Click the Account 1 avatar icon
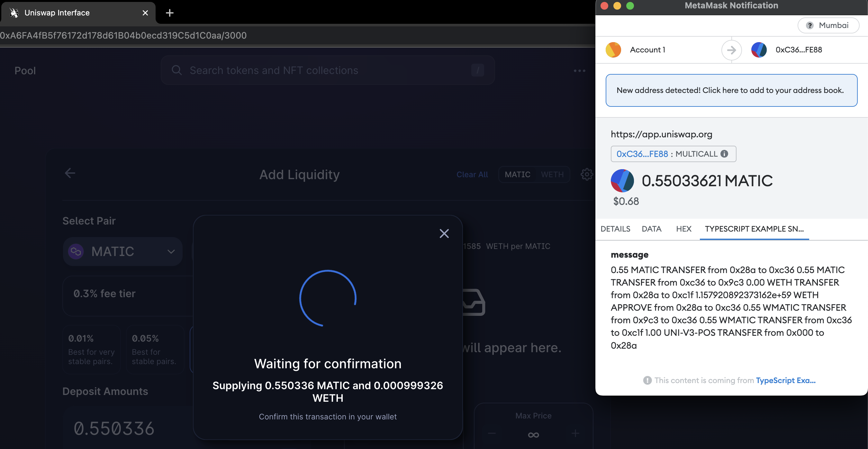This screenshot has height=449, width=868. 613,50
